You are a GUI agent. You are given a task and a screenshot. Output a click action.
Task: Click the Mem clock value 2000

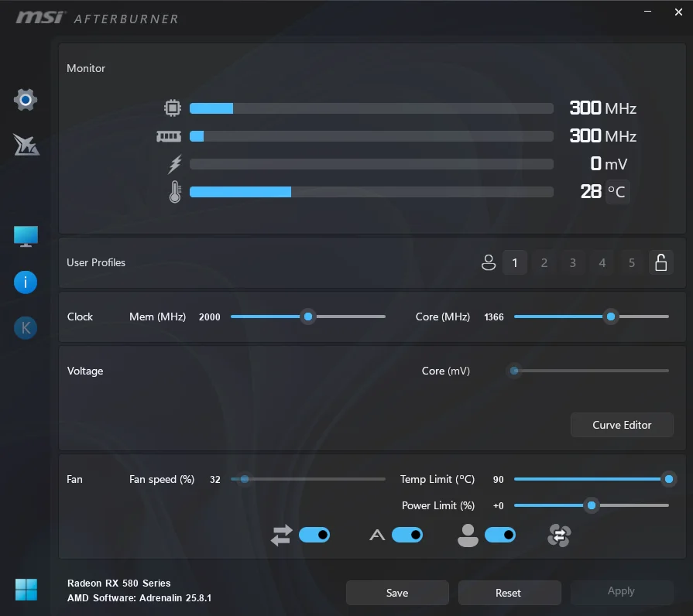[210, 317]
